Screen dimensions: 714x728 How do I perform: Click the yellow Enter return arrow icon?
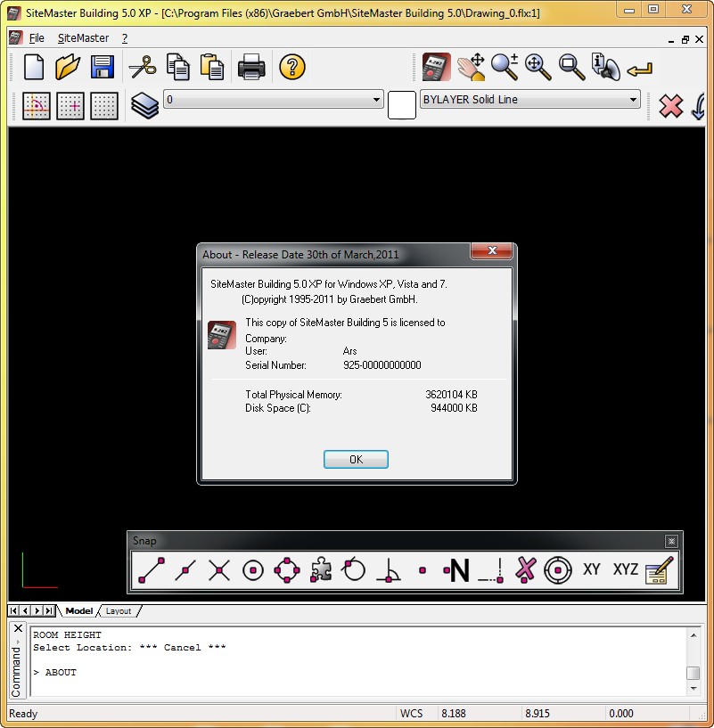coord(640,70)
